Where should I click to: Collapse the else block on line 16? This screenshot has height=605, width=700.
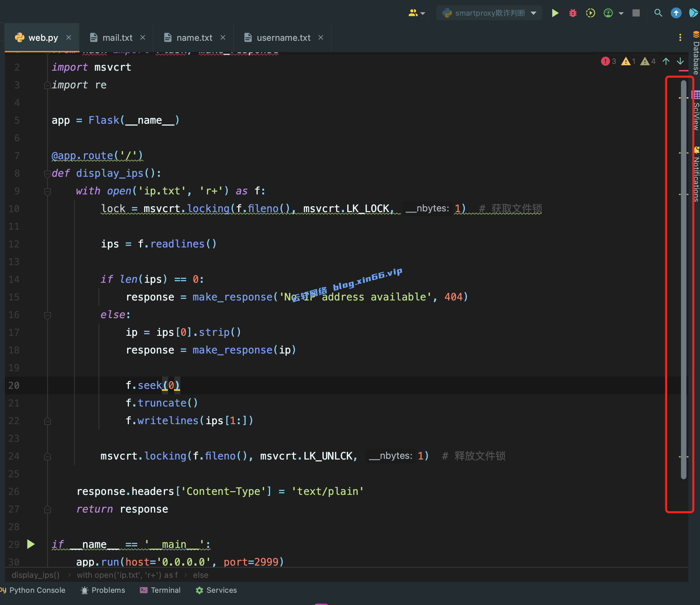click(47, 315)
